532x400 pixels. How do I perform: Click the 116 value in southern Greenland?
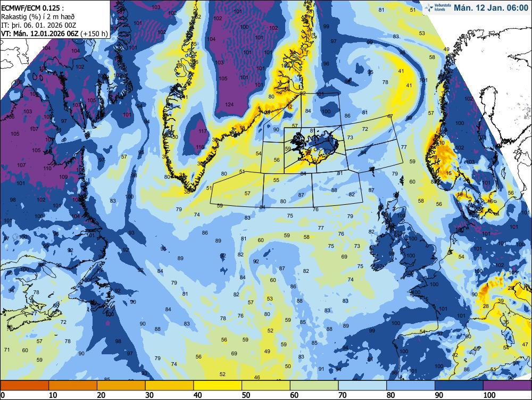pos(200,147)
